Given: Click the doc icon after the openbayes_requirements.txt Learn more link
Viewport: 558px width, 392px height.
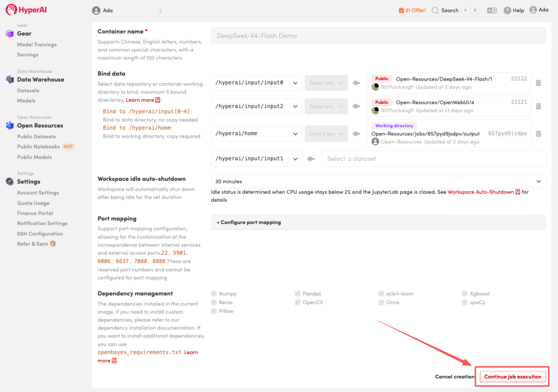Looking at the screenshot, I should tap(114, 360).
